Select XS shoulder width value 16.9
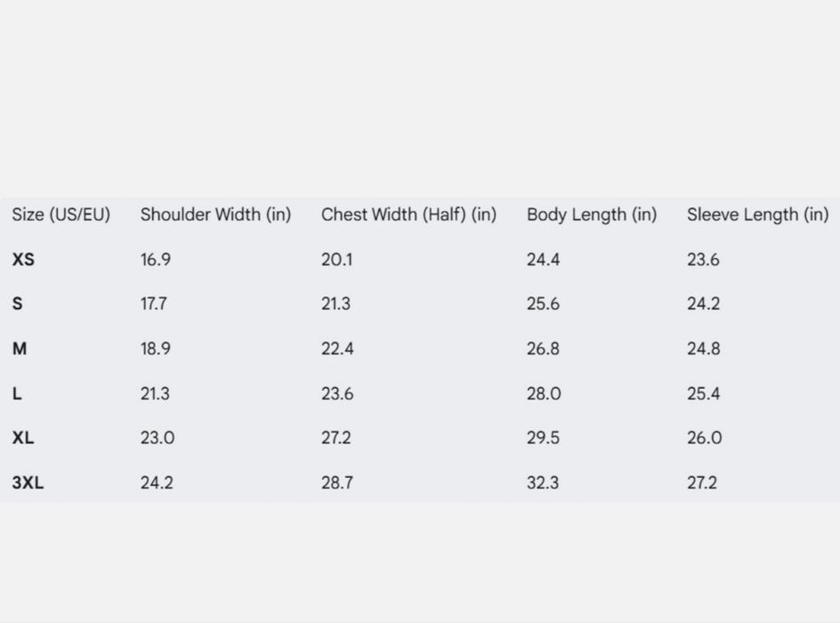 (156, 260)
